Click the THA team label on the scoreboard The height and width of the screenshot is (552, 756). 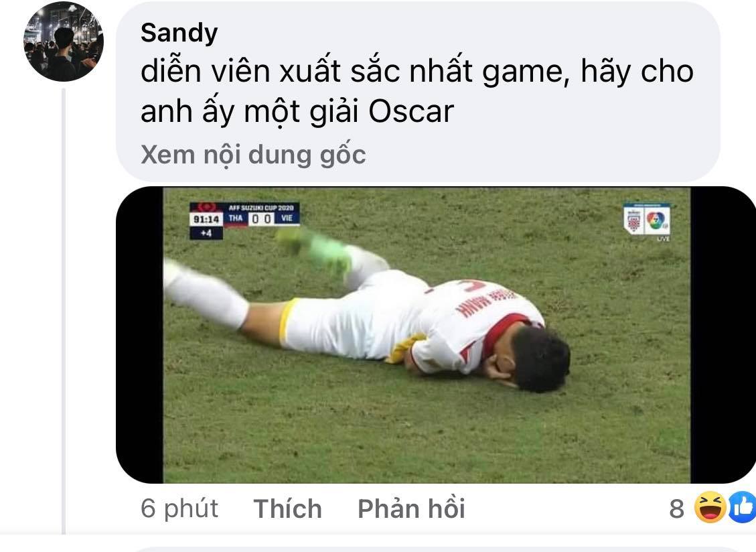click(x=236, y=218)
